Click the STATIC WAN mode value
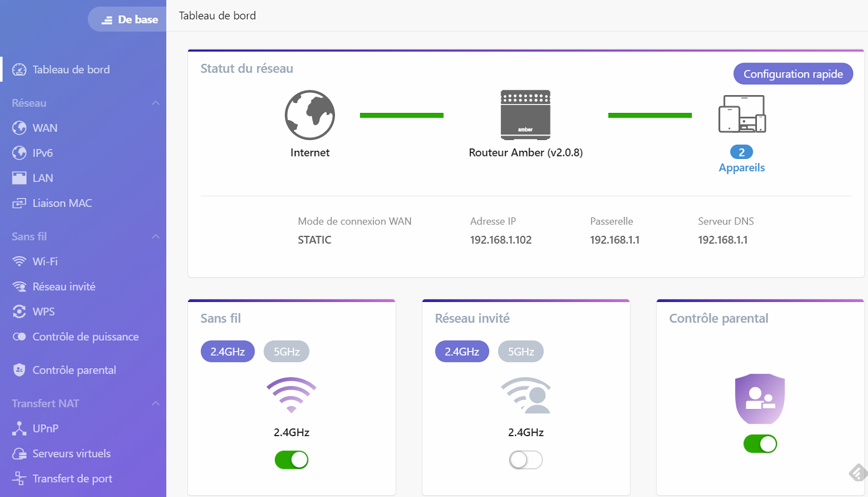This screenshot has height=497, width=868. pos(314,240)
